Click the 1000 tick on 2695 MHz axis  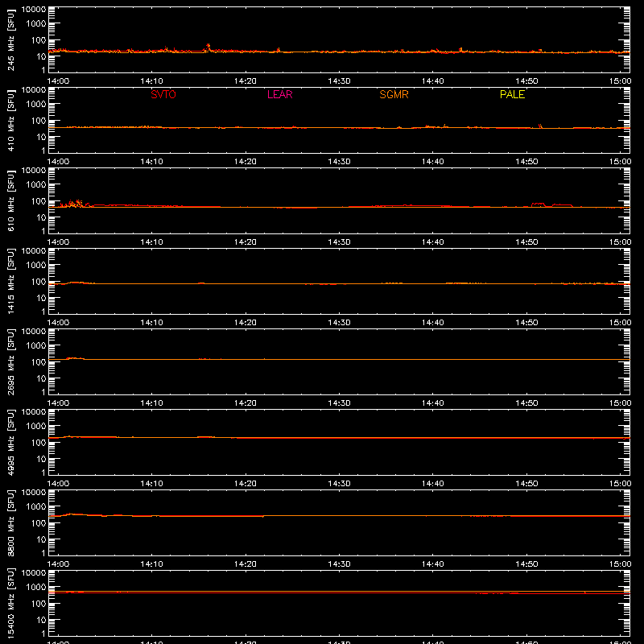(x=36, y=346)
